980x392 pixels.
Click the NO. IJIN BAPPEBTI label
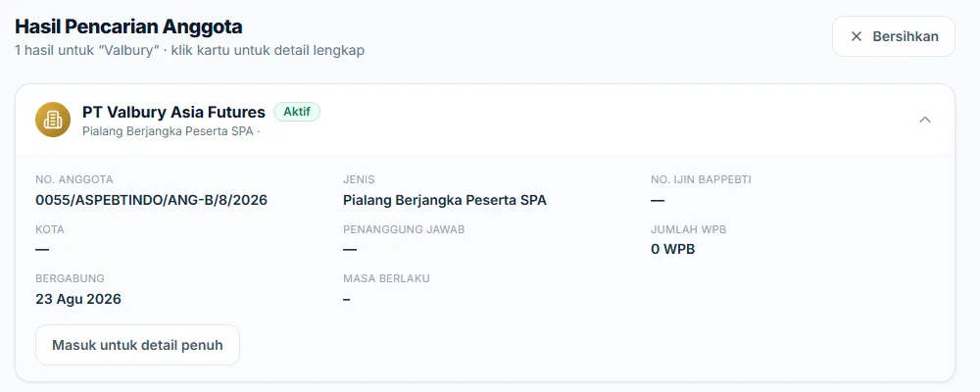tap(701, 179)
